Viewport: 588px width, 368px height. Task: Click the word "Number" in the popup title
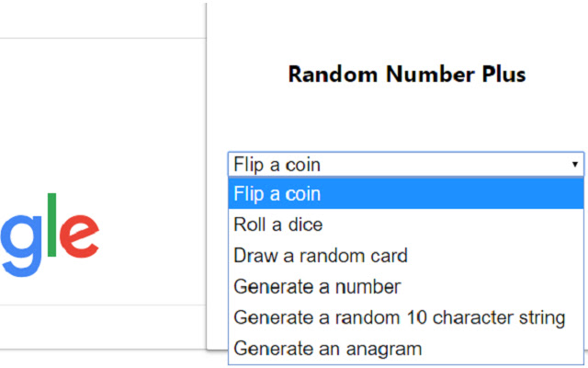tap(422, 75)
